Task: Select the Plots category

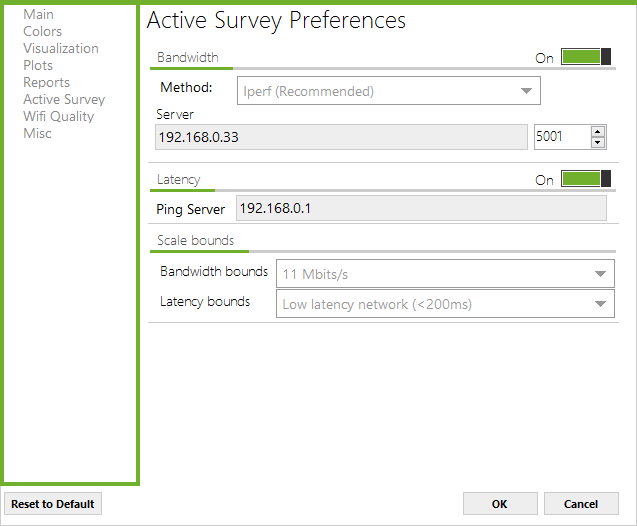Action: (x=38, y=65)
